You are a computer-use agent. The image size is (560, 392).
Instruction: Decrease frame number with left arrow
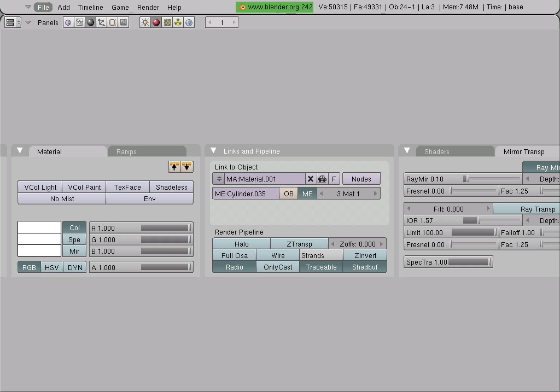pyautogui.click(x=210, y=22)
